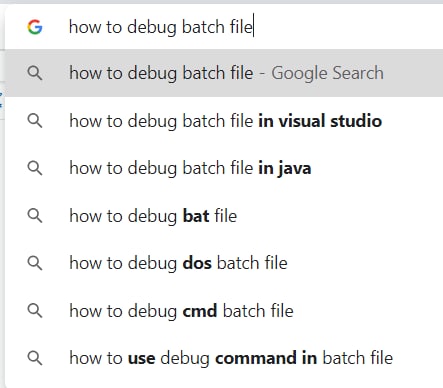Pick the 'how to debug dos batch file' suggestion
The height and width of the screenshot is (388, 443).
coord(224,263)
